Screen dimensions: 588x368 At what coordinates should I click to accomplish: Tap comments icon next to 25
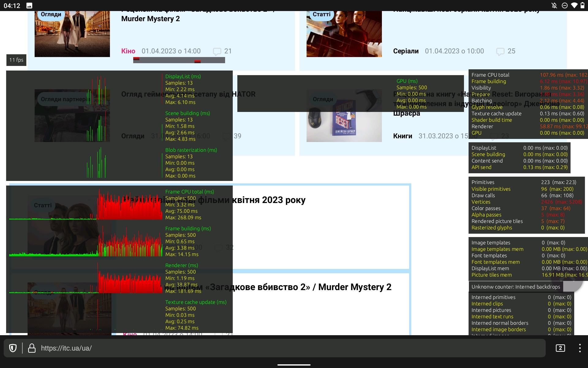click(500, 51)
